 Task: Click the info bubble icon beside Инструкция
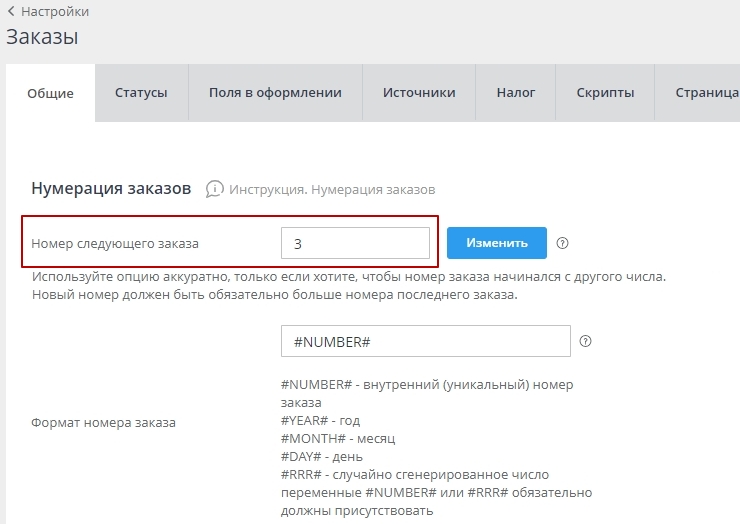pos(215,189)
